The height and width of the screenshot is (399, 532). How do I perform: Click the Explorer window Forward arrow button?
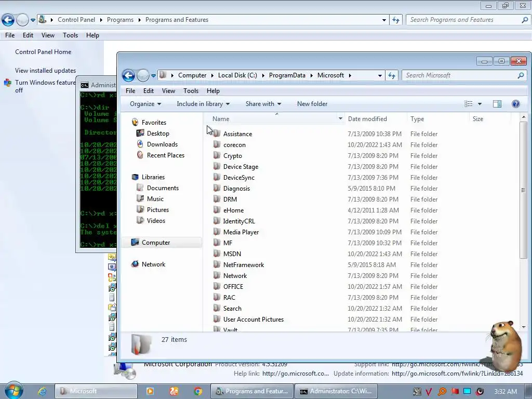143,75
